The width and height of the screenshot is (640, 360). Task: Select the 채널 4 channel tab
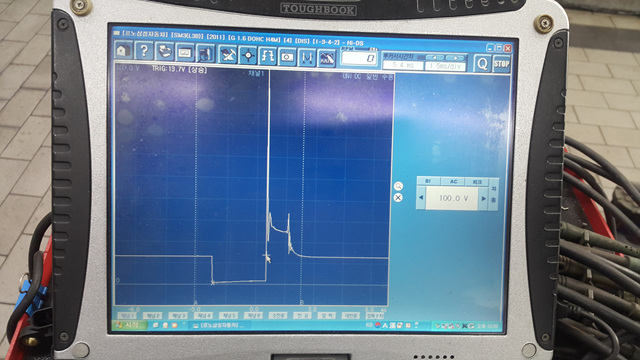click(x=204, y=316)
